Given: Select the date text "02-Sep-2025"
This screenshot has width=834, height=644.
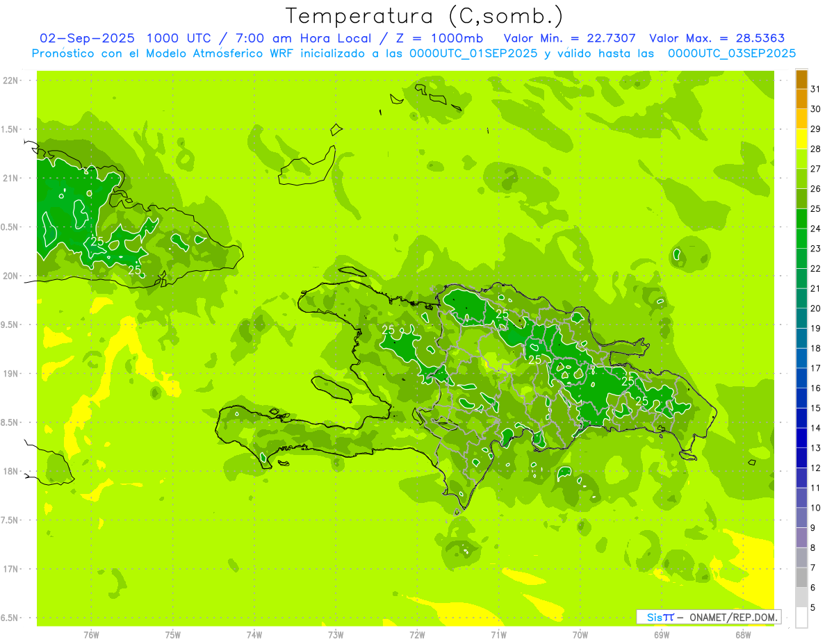Looking at the screenshot, I should 87,39.
